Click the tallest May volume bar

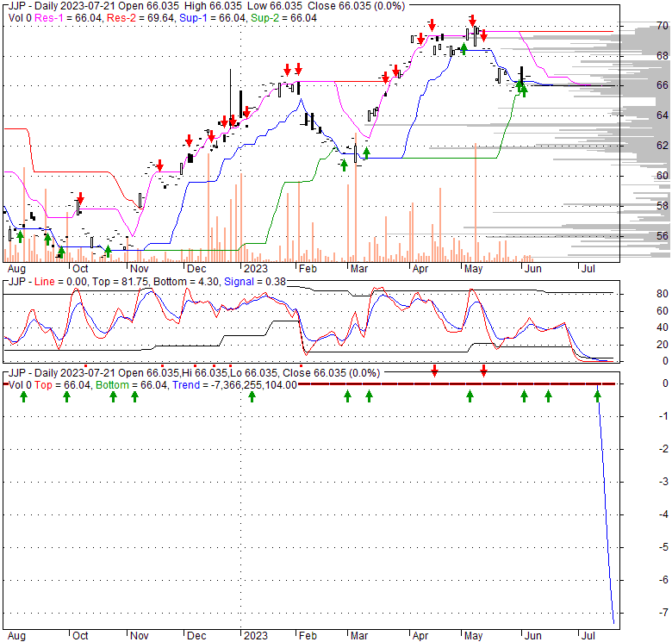click(x=476, y=203)
